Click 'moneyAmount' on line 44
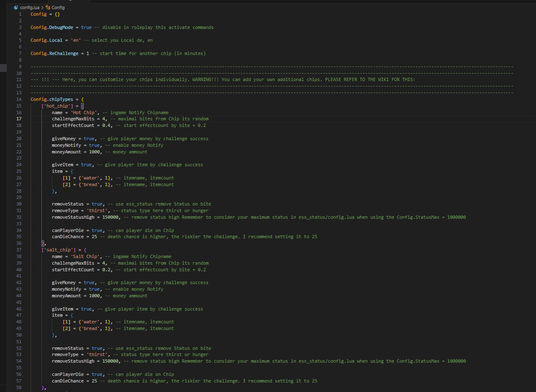The image size is (536, 392). [66, 296]
